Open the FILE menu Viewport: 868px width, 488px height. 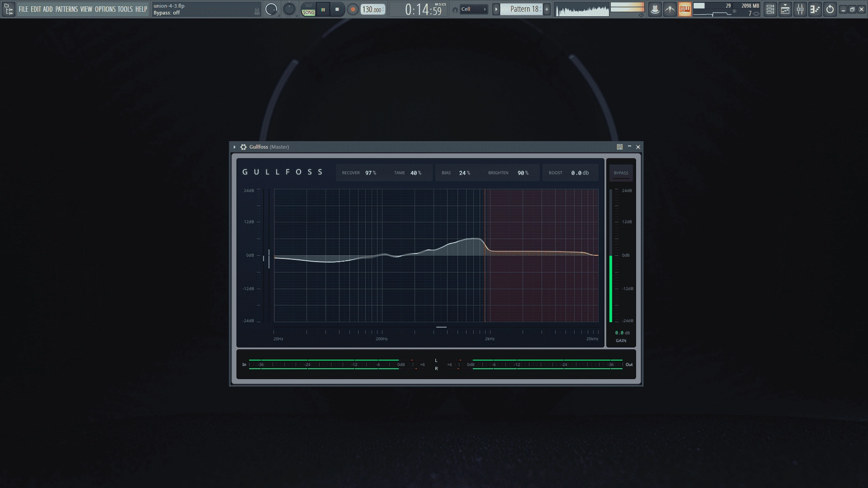(23, 9)
